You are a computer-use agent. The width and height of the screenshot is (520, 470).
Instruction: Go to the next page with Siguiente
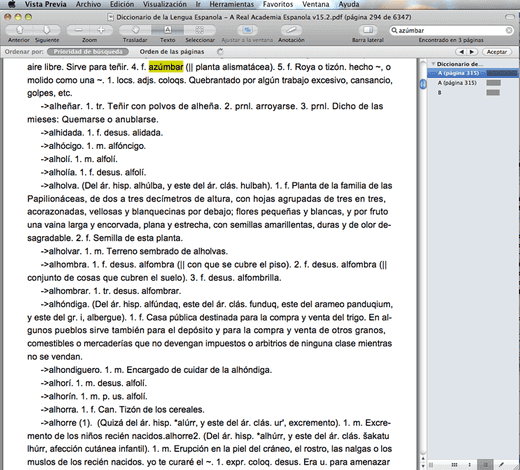coord(47,30)
